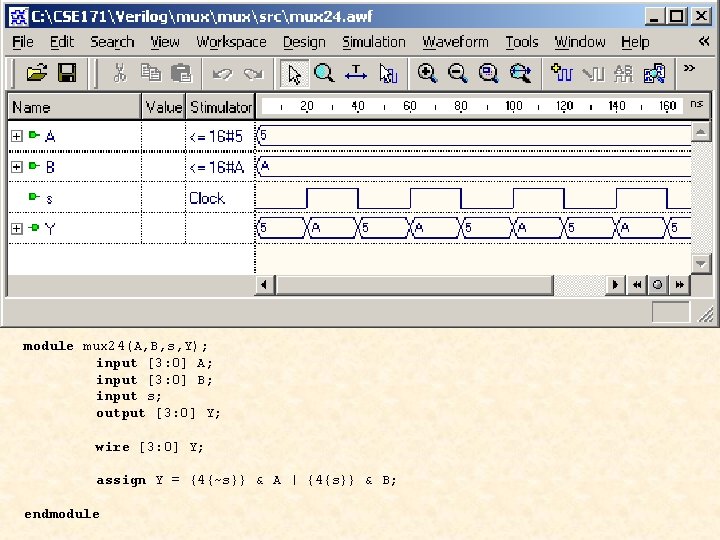Open the File menu

tap(22, 42)
